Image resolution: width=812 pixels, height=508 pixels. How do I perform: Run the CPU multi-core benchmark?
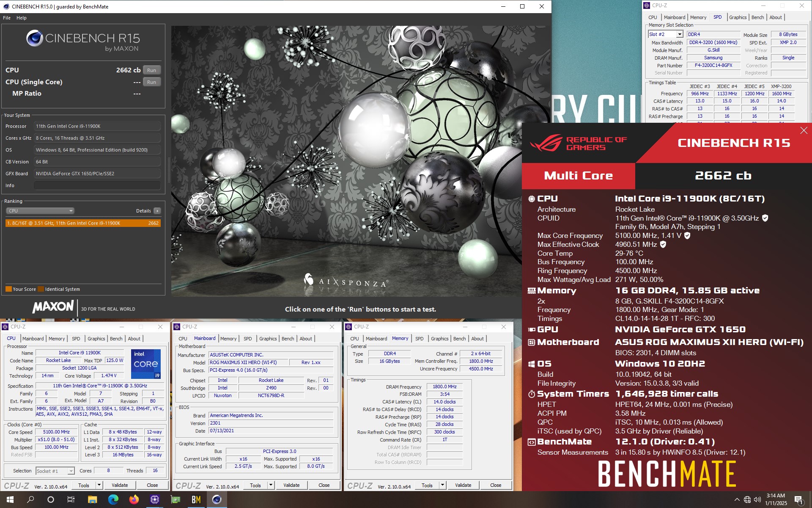(x=152, y=70)
